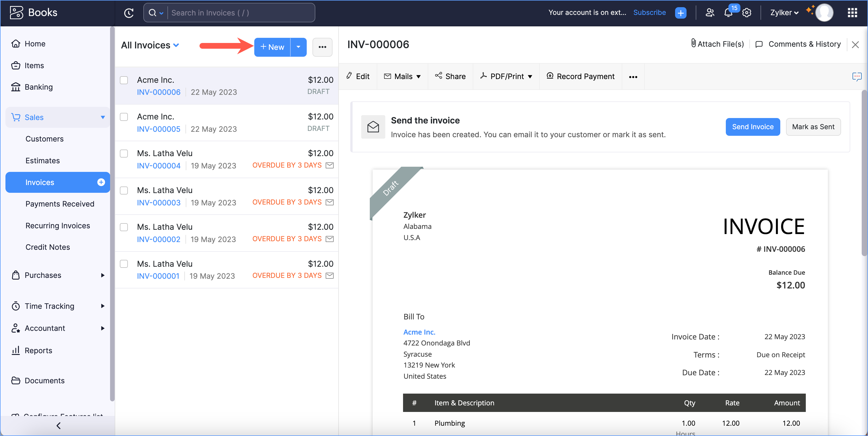The image size is (868, 436).
Task: Click the Send Invoice button
Action: pos(752,127)
